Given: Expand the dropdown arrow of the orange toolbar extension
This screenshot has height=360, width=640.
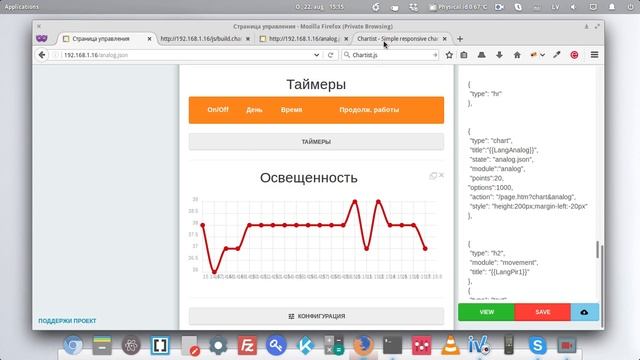Looking at the screenshot, I should pyautogui.click(x=542, y=55).
